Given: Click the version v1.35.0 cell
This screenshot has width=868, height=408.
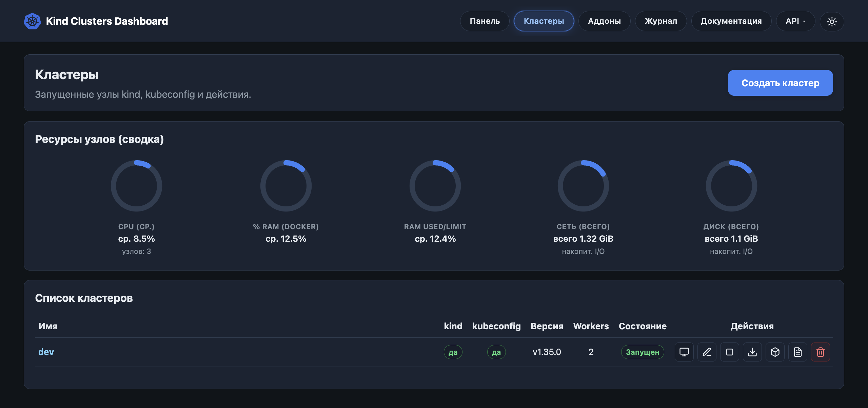Looking at the screenshot, I should coord(547,352).
